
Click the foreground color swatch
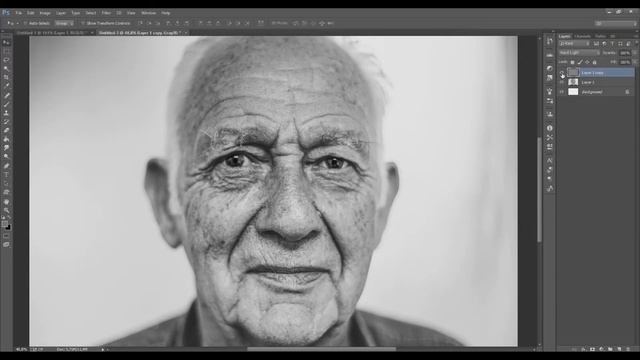pos(4,224)
